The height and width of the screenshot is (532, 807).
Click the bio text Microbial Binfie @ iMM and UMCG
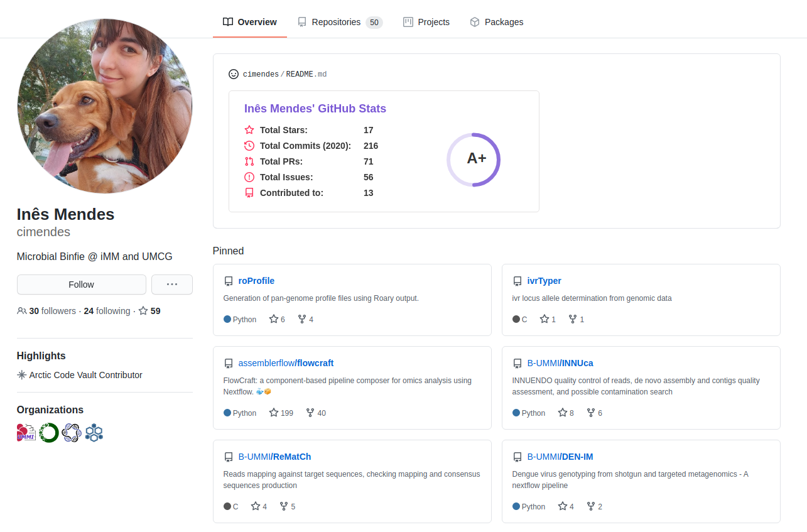coord(95,256)
